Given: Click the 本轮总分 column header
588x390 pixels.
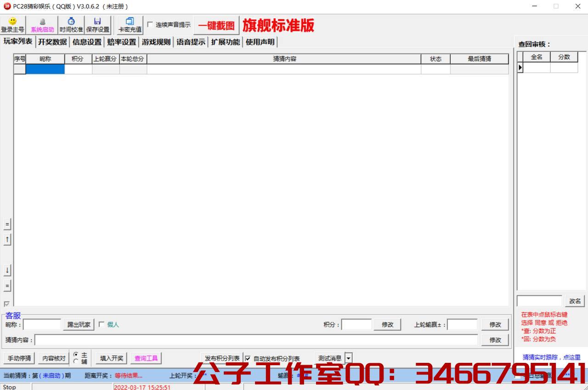Looking at the screenshot, I should tap(133, 59).
